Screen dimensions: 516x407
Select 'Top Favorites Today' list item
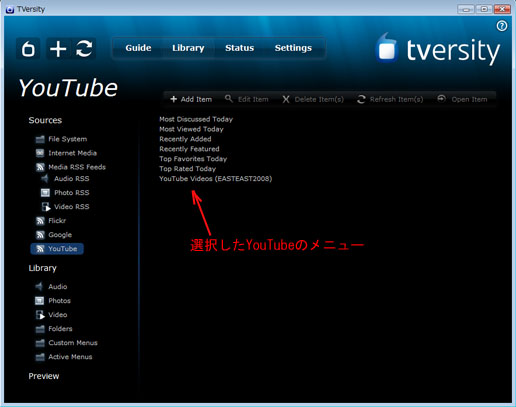tap(193, 159)
